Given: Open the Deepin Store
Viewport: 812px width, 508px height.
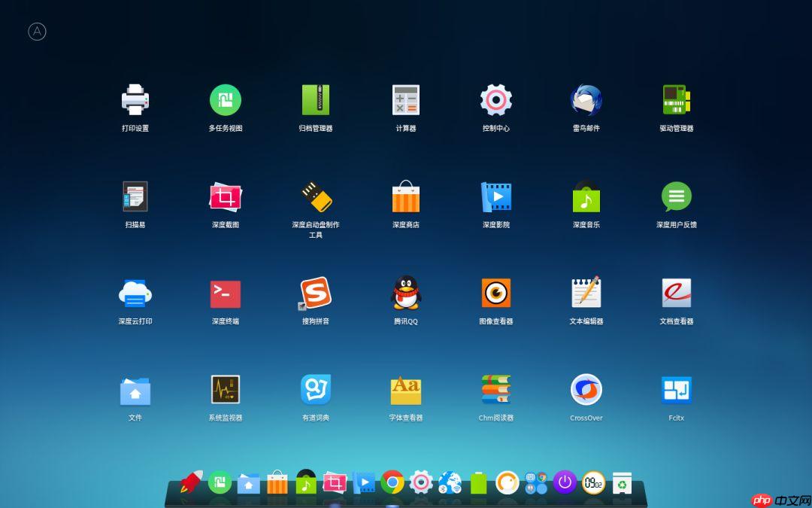Looking at the screenshot, I should tap(406, 197).
